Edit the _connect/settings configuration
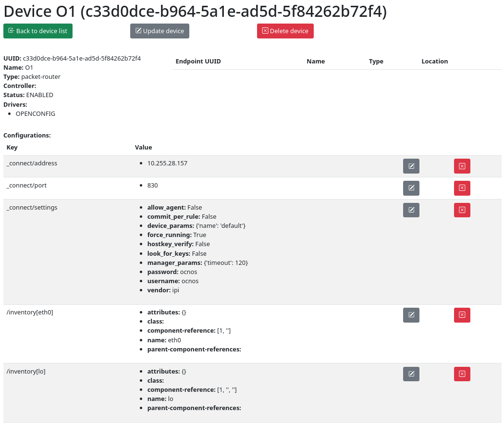The image size is (504, 425). pyautogui.click(x=411, y=210)
